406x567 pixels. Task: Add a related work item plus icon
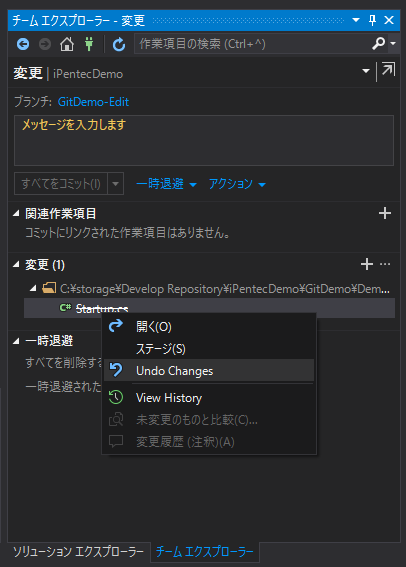[385, 213]
